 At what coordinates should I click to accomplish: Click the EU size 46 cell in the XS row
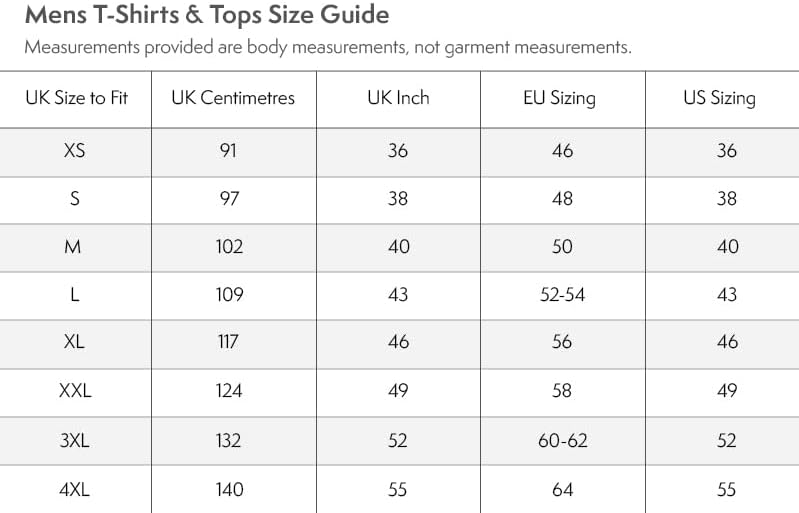pos(562,151)
